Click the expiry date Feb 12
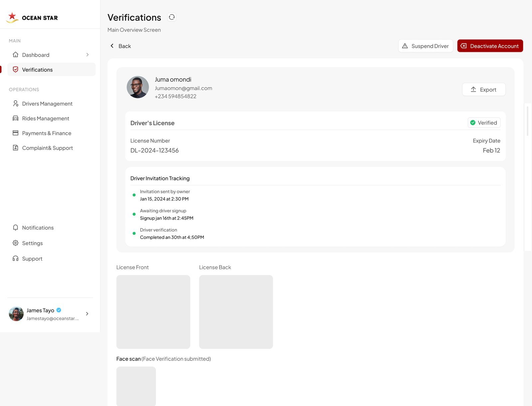Viewport: 532px width, 406px height. pos(491,151)
